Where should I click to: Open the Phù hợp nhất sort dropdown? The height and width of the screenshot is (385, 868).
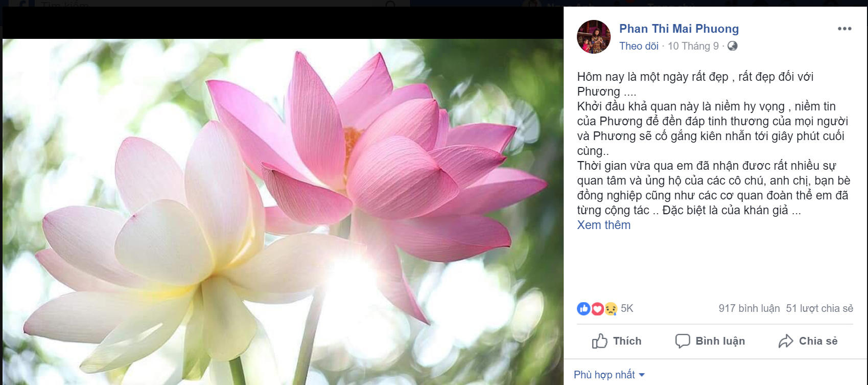[609, 375]
